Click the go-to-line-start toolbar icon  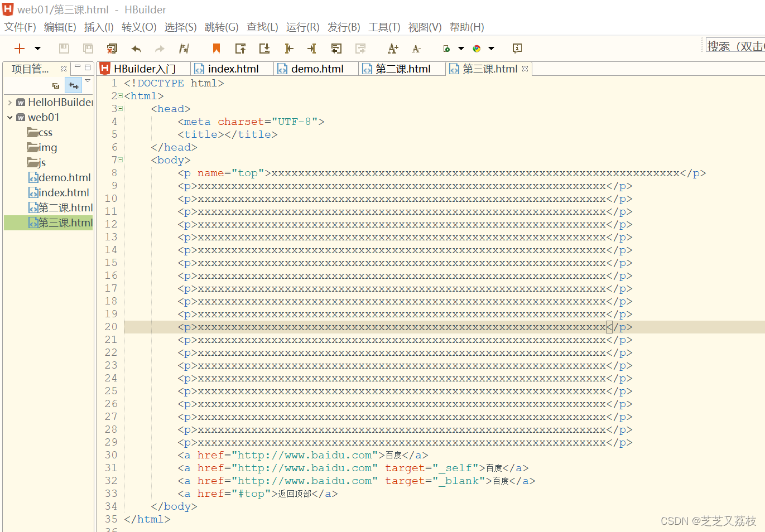point(288,49)
